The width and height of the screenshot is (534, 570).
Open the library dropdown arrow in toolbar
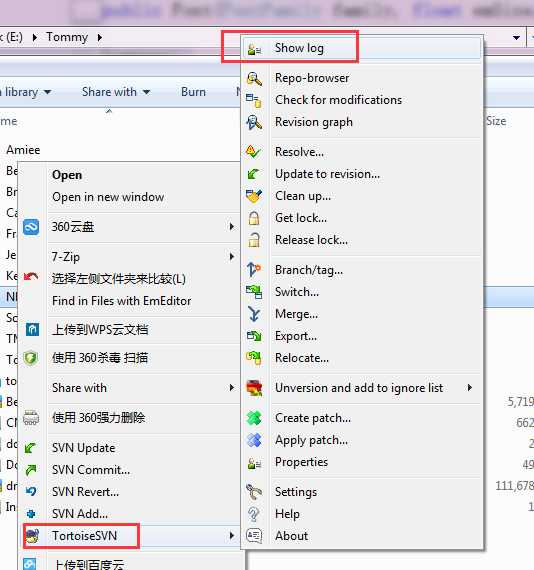[48, 92]
